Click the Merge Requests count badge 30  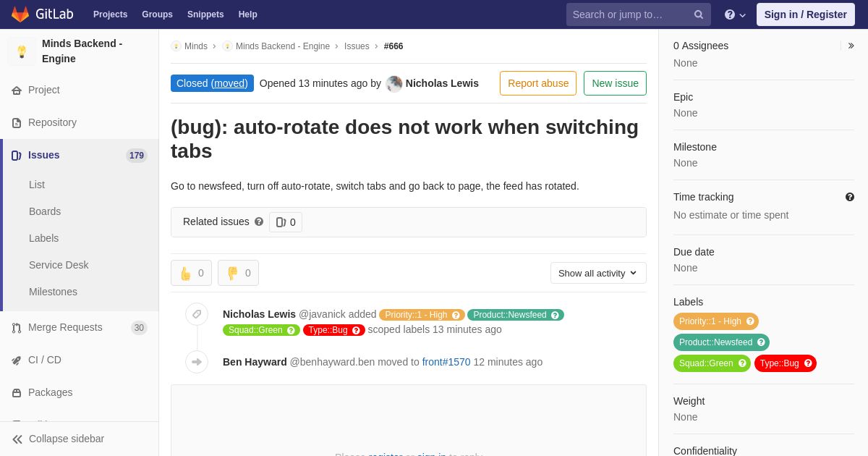[139, 328]
